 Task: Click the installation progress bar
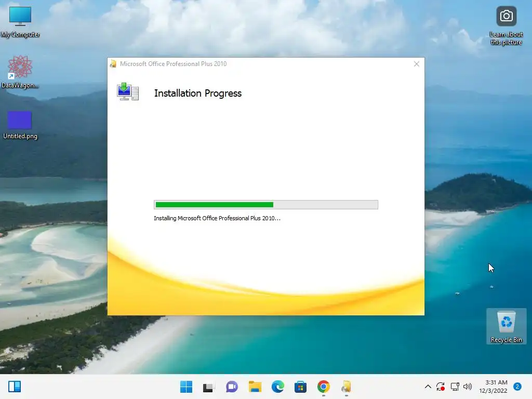point(265,205)
